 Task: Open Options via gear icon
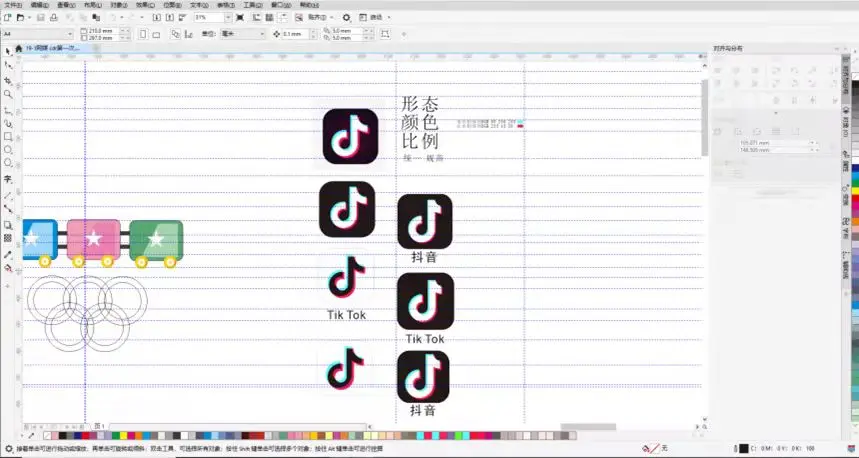(x=346, y=18)
